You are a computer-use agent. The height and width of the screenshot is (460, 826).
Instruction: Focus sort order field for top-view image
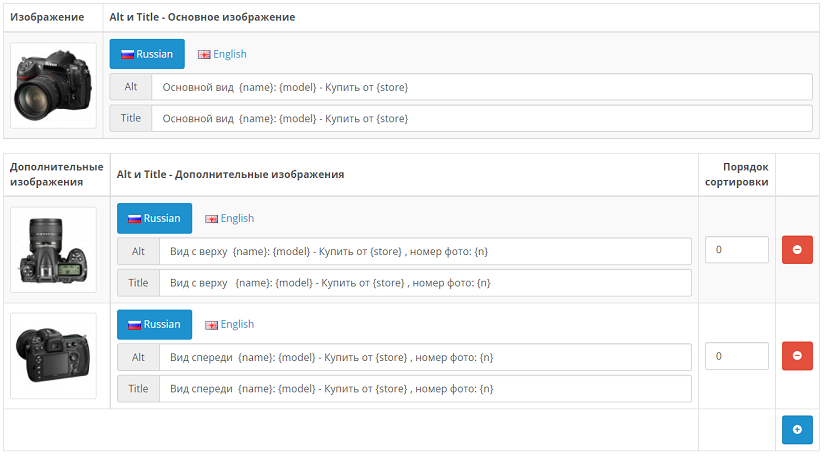pyautogui.click(x=736, y=250)
